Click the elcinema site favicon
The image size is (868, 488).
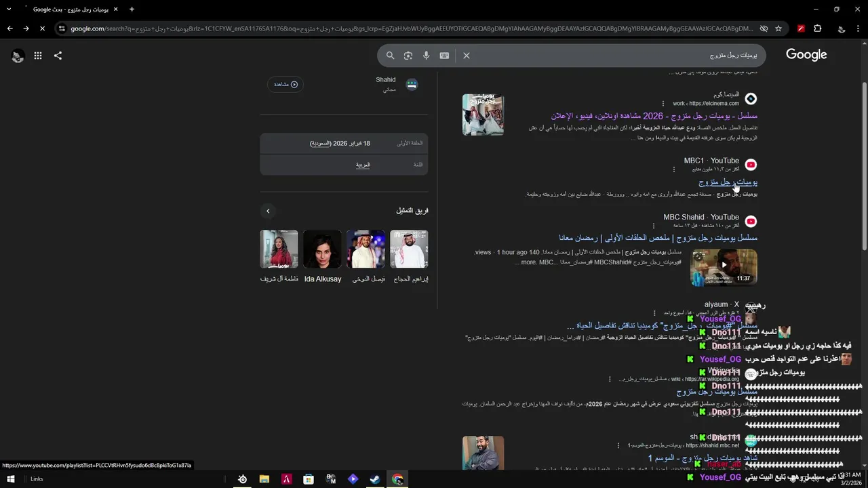click(x=751, y=99)
